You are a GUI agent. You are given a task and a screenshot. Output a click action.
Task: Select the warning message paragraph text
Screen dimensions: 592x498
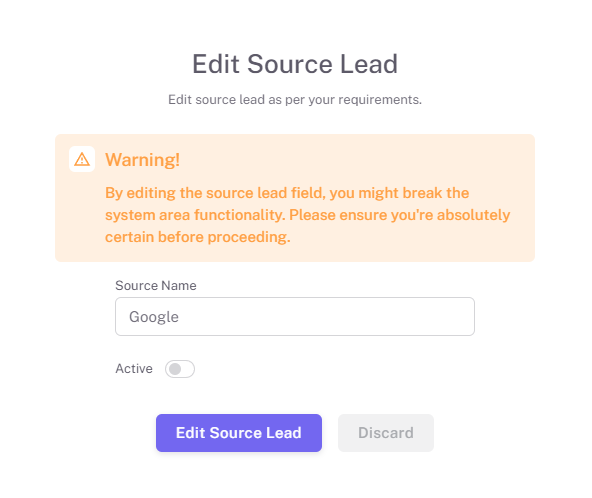pyautogui.click(x=307, y=215)
